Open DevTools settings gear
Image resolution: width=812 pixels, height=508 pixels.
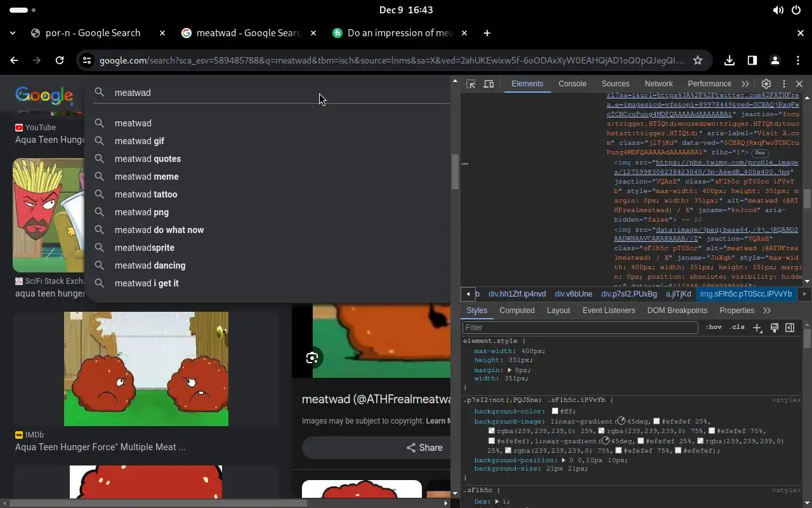pos(766,84)
